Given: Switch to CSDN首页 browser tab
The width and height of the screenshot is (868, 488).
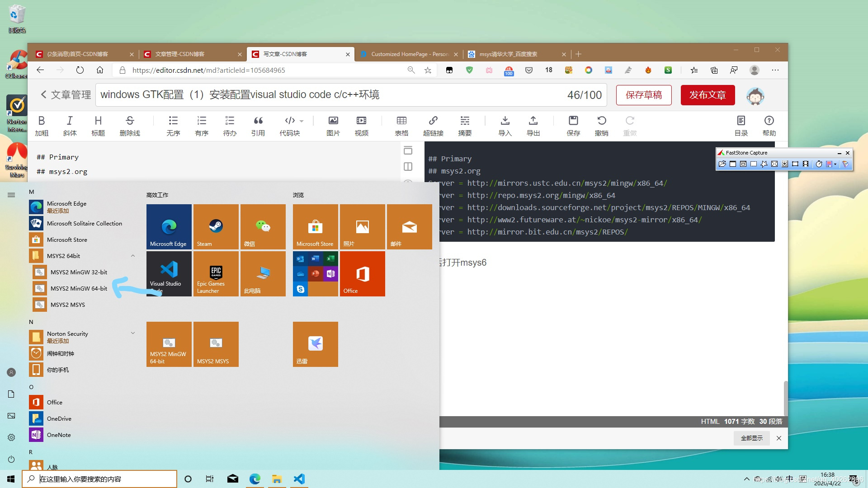Looking at the screenshot, I should [x=84, y=54].
